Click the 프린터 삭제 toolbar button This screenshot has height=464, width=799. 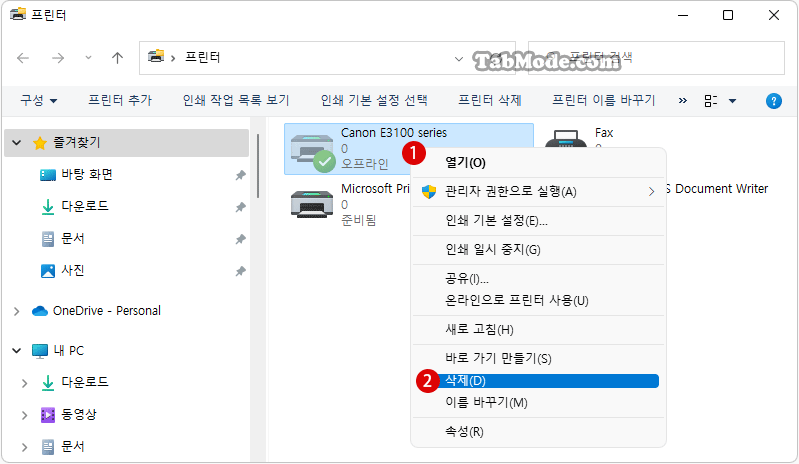490,100
